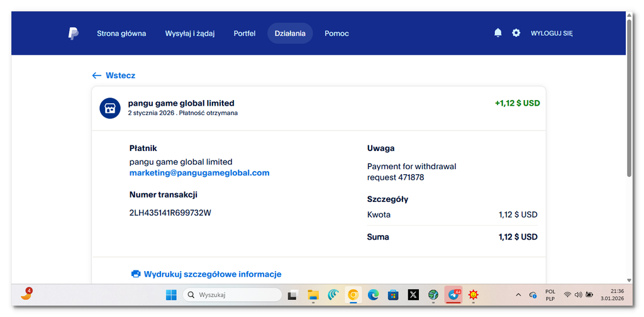Screen dimensions: 644x317
Task: Click the OneDrive cloud tray icon
Action: (x=533, y=295)
